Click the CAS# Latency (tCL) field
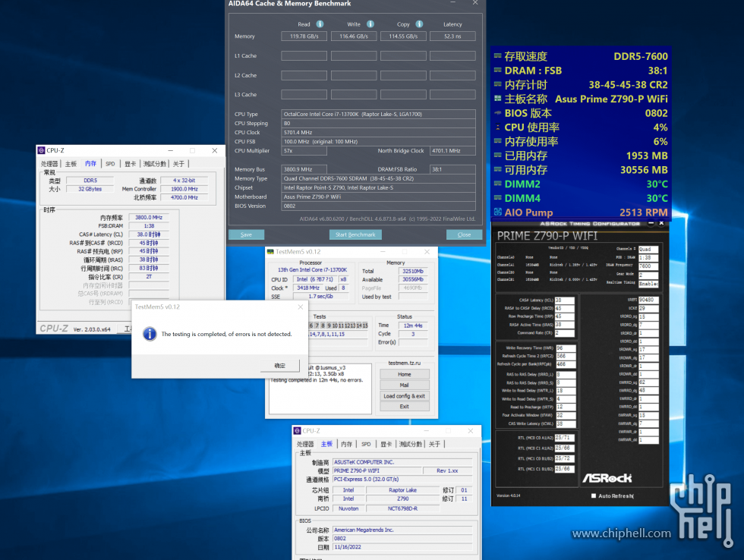Screen dimensions: 744x560 (565, 300)
